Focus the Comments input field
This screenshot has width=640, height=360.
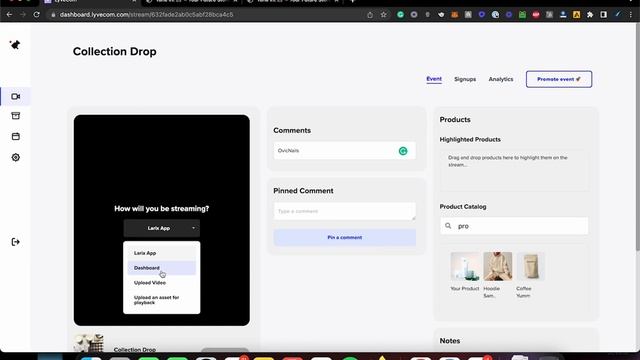click(344, 151)
